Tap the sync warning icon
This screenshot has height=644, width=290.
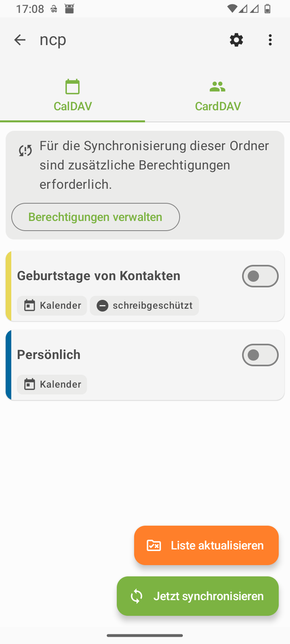pos(25,151)
